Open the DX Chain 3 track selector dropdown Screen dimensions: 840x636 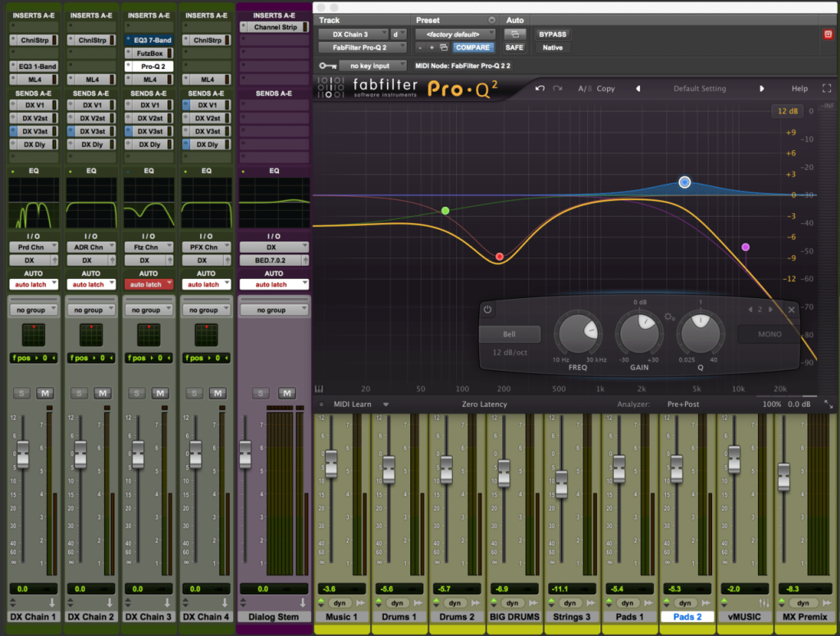pyautogui.click(x=353, y=34)
